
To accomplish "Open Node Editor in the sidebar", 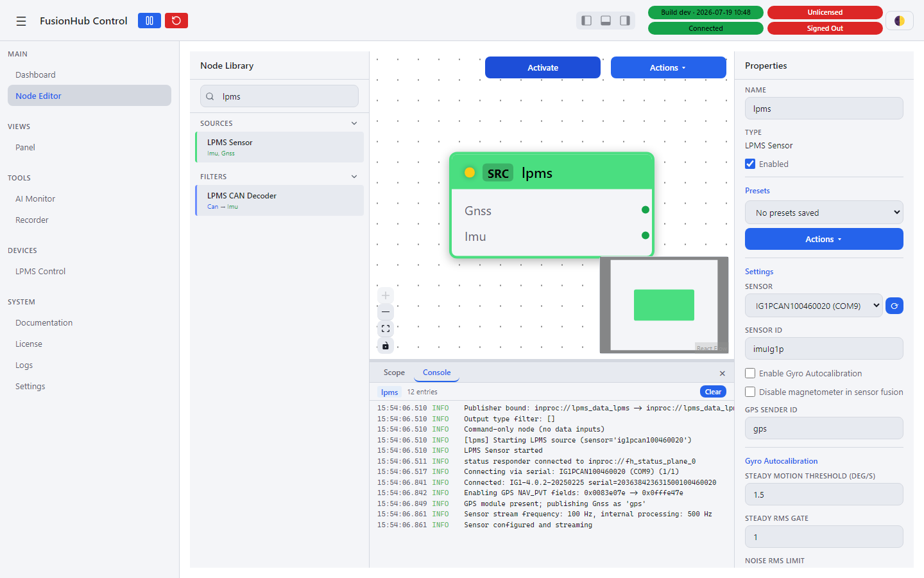I will pyautogui.click(x=89, y=96).
